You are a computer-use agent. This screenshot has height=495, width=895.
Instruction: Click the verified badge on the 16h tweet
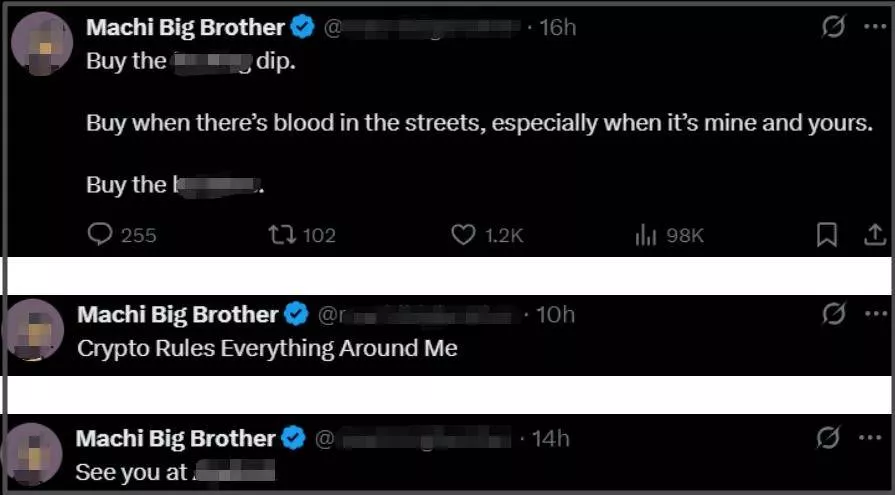point(304,28)
